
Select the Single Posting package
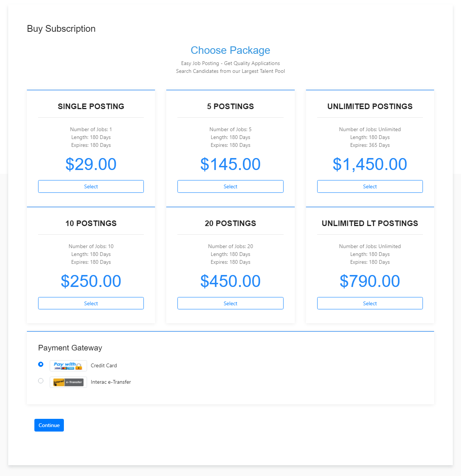91,186
